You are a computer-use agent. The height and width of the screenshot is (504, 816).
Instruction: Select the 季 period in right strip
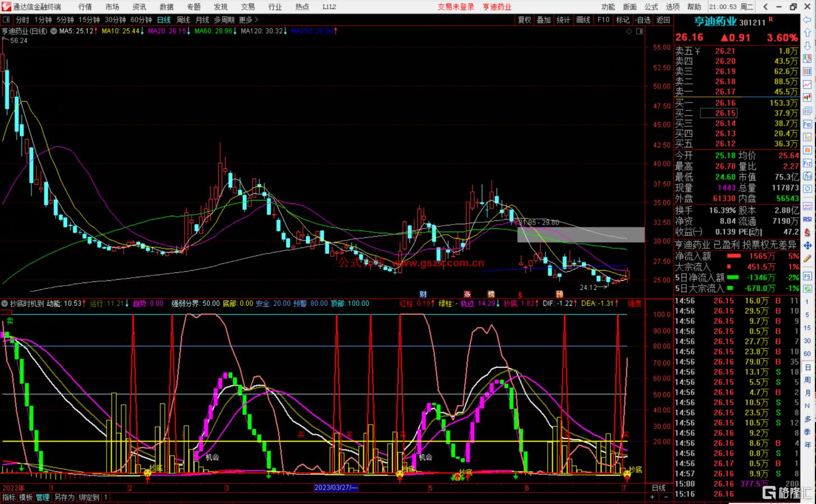click(x=808, y=432)
